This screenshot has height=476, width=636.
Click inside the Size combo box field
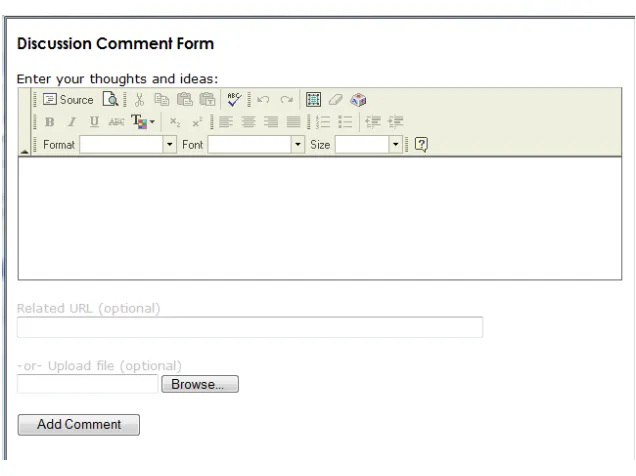click(362, 144)
